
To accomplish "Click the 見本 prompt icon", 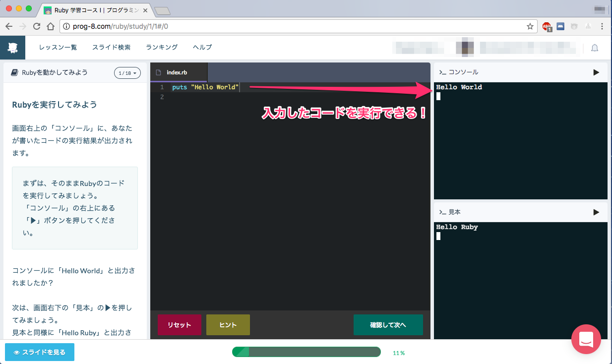I will tap(442, 212).
